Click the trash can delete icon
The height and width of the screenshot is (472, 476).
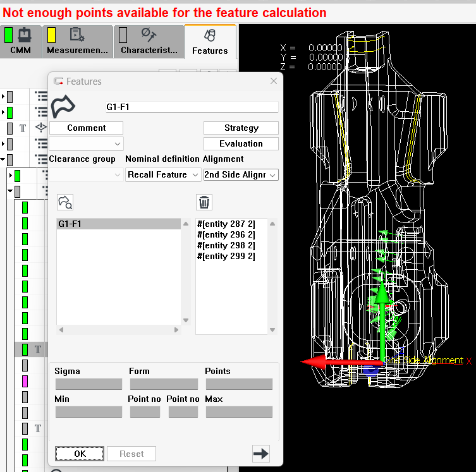pos(205,202)
